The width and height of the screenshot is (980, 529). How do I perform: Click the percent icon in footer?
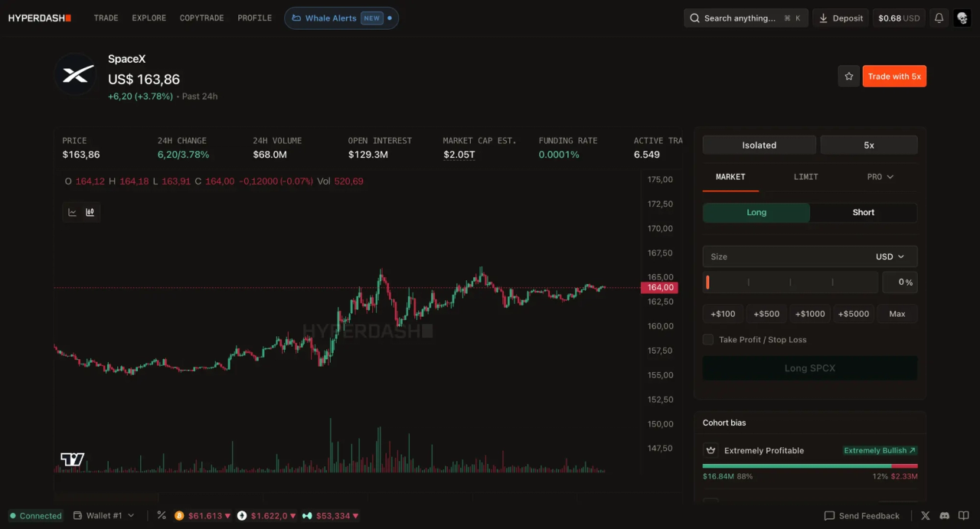pos(162,515)
